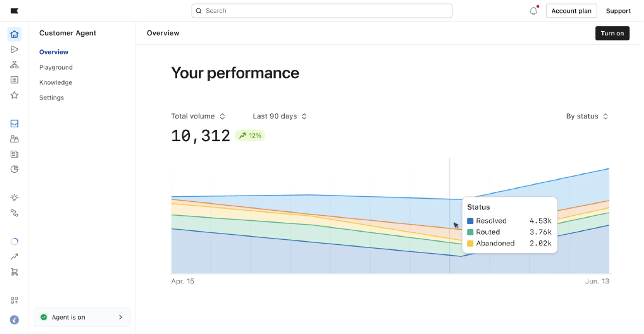The width and height of the screenshot is (644, 334).
Task: Go to Playground in sidebar
Action: 56,67
